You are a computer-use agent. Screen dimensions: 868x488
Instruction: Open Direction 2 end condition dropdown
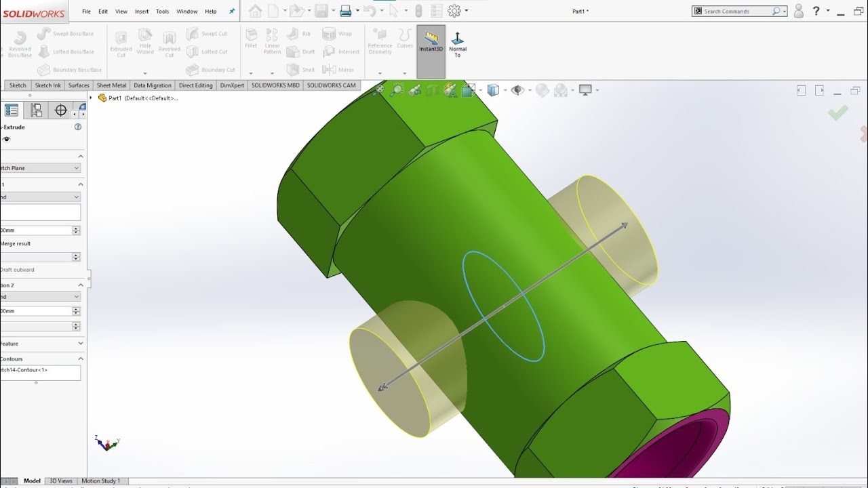tap(40, 296)
